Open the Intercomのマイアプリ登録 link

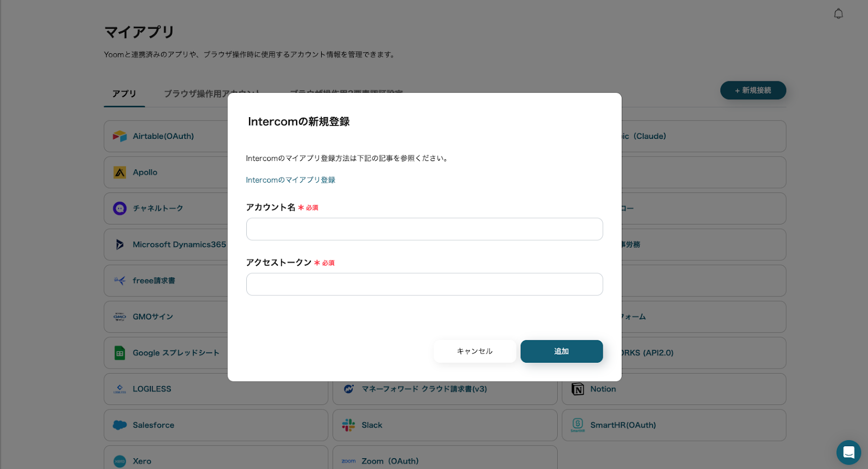click(291, 180)
